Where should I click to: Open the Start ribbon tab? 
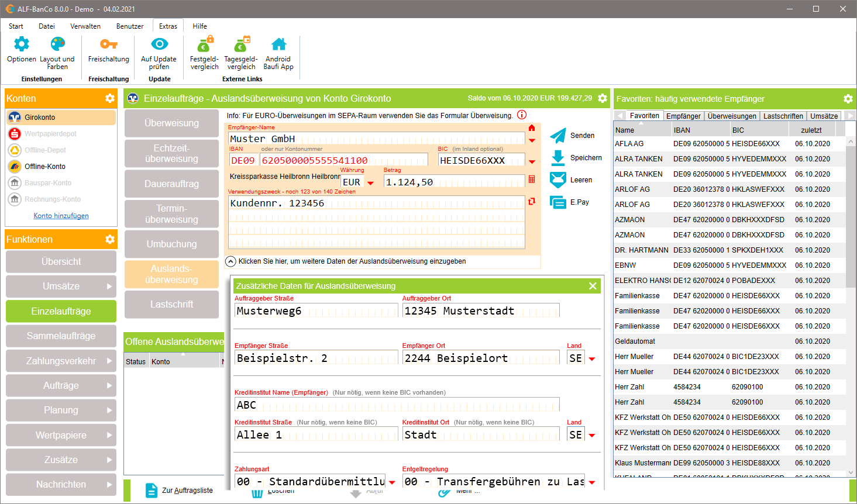pyautogui.click(x=16, y=26)
